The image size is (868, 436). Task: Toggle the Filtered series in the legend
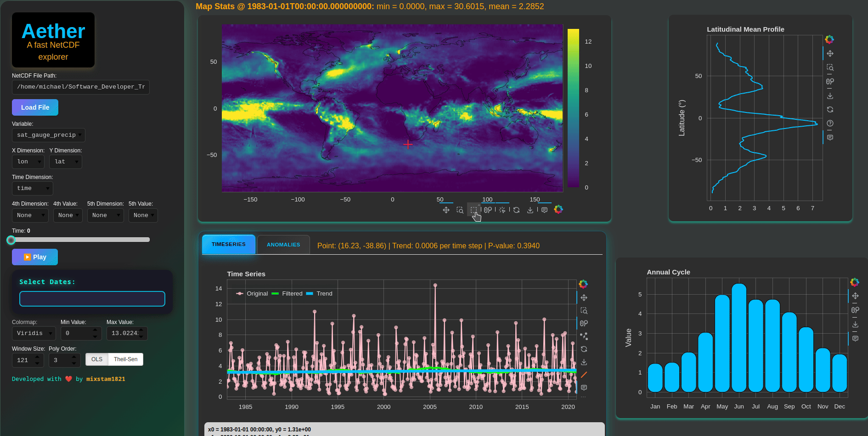tap(287, 294)
